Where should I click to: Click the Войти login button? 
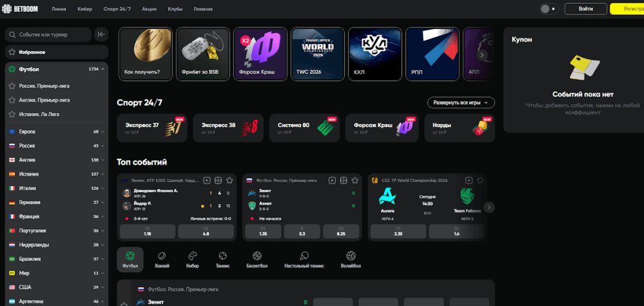(586, 9)
